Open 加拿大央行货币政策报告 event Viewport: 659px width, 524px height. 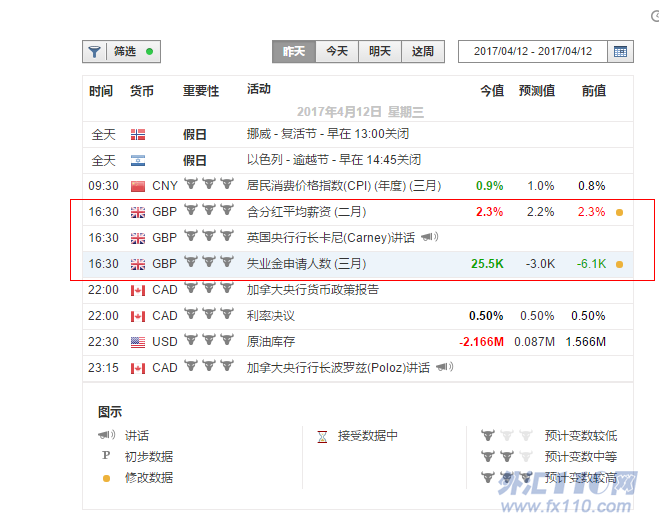tap(313, 290)
